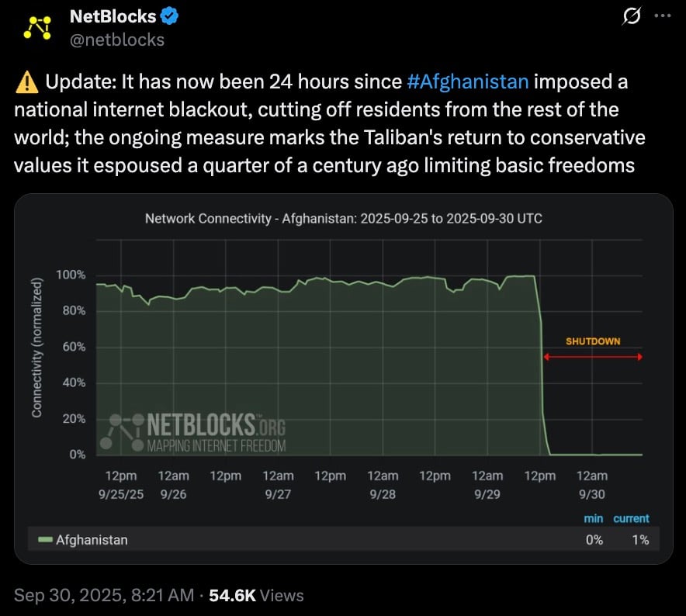Click the red shutdown range arrow

[x=593, y=357]
